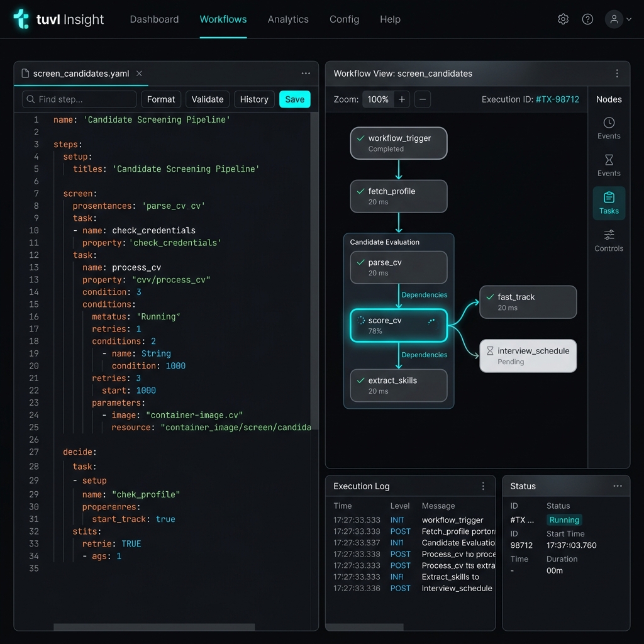Click the workflow_trigger log message
The image size is (644, 644).
point(452,520)
